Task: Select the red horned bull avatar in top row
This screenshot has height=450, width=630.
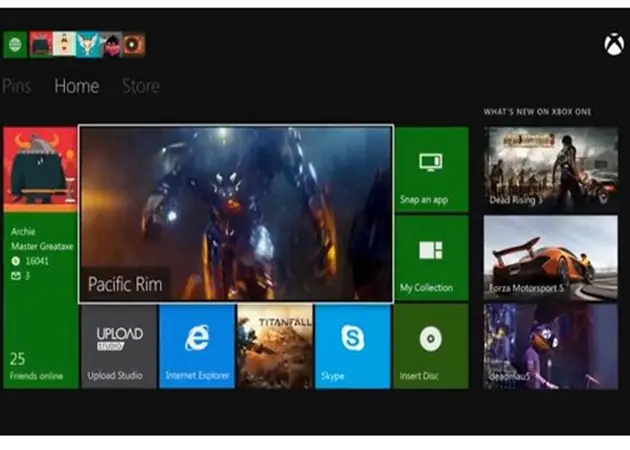Action: tap(41, 45)
